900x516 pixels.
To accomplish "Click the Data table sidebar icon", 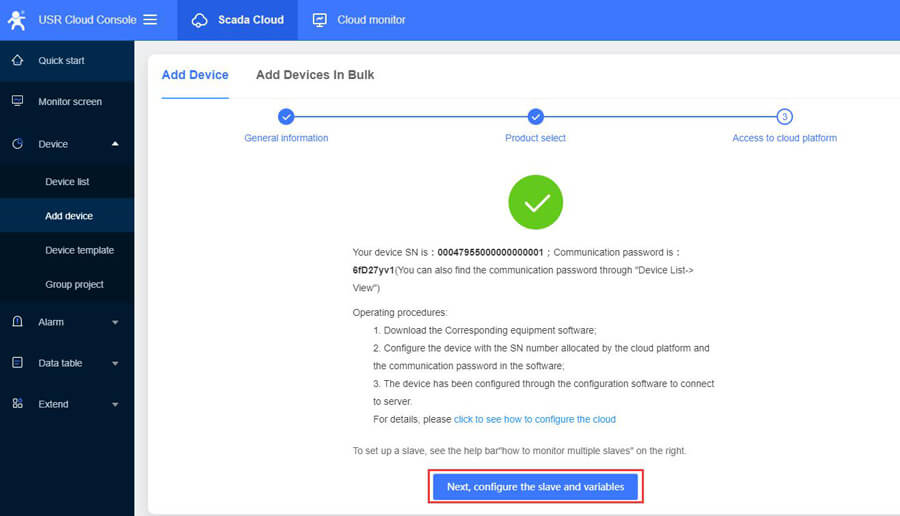I will (17, 363).
